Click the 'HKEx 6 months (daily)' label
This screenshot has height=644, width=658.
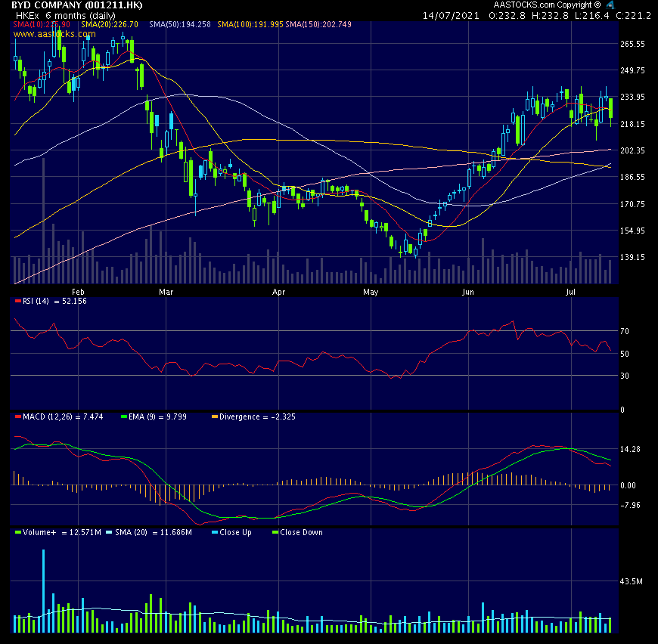(66, 16)
